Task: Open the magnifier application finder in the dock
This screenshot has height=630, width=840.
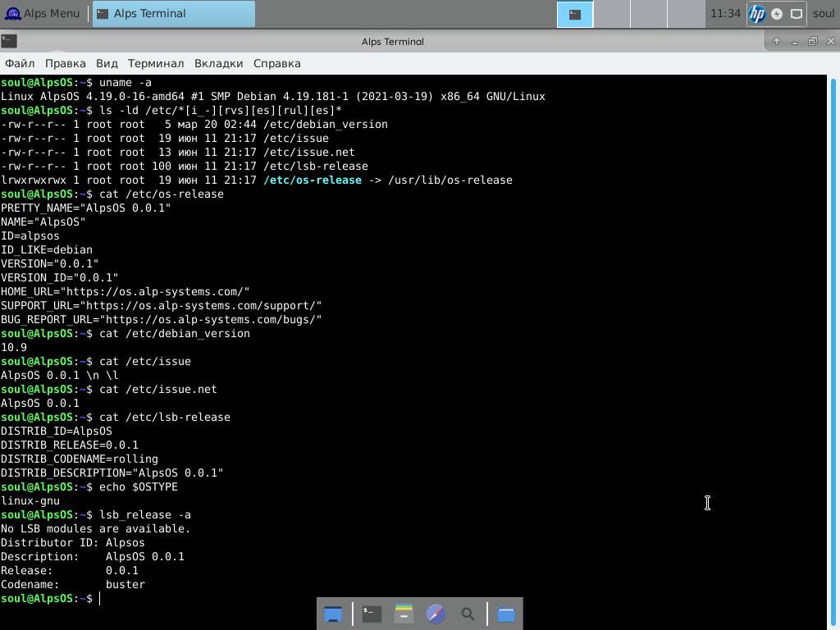Action: coord(468,614)
